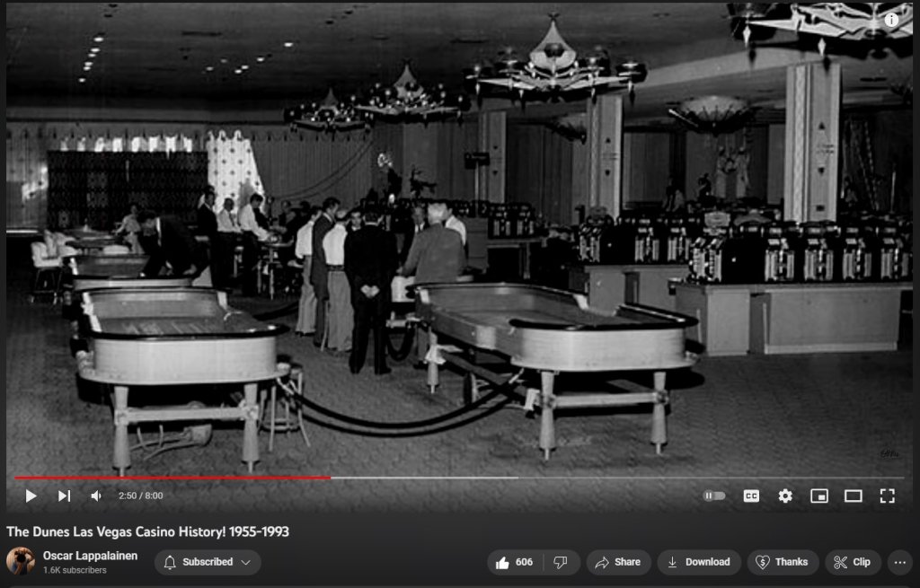Like the video with thumbs up
The height and width of the screenshot is (588, 920).
[x=515, y=562]
